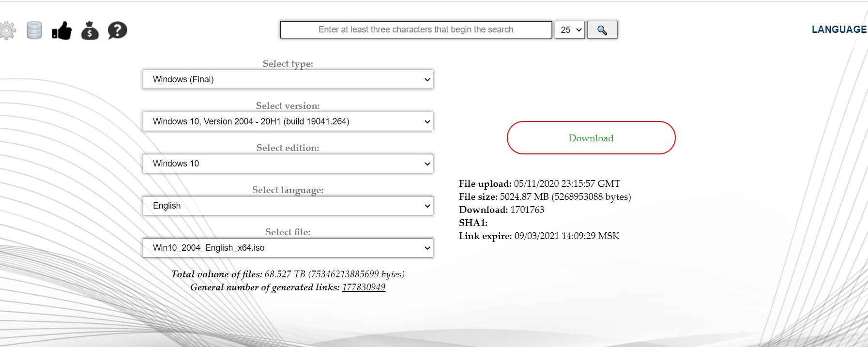868x347 pixels.
Task: Focus the search text field
Action: [416, 30]
